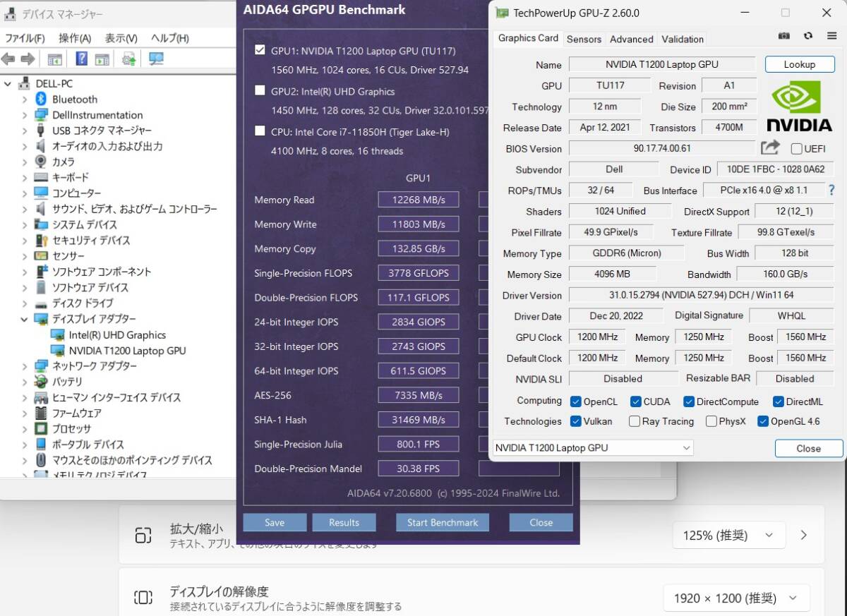This screenshot has width=847, height=616.
Task: Open the ファイル(F) menu
Action: pos(25,38)
